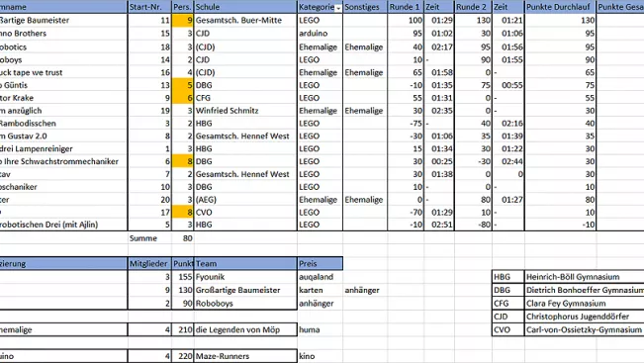Click the 'Ihre Schwachstrommechaniker' team cell
Viewport: 644px width, 363px height.
click(63, 161)
